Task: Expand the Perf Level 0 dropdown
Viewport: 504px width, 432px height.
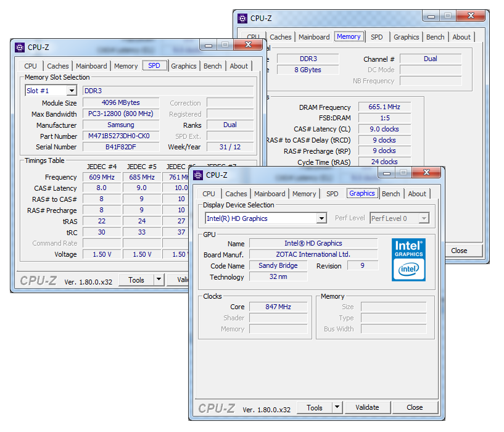Action: [x=423, y=218]
